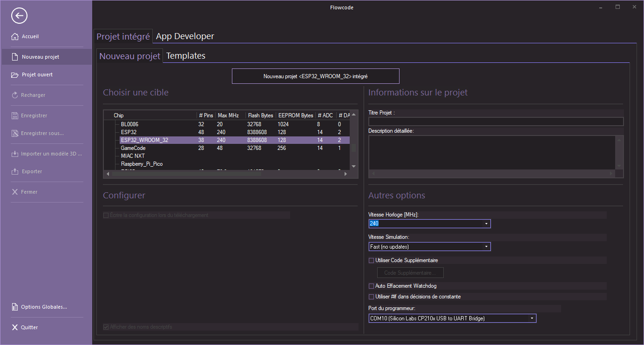Create Nouveau projet ESP32_WROOM_32 intégré
The image size is (644, 345).
pos(316,76)
